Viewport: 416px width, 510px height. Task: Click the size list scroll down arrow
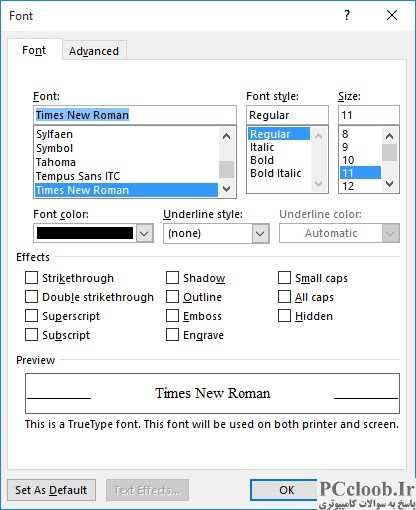coord(389,184)
